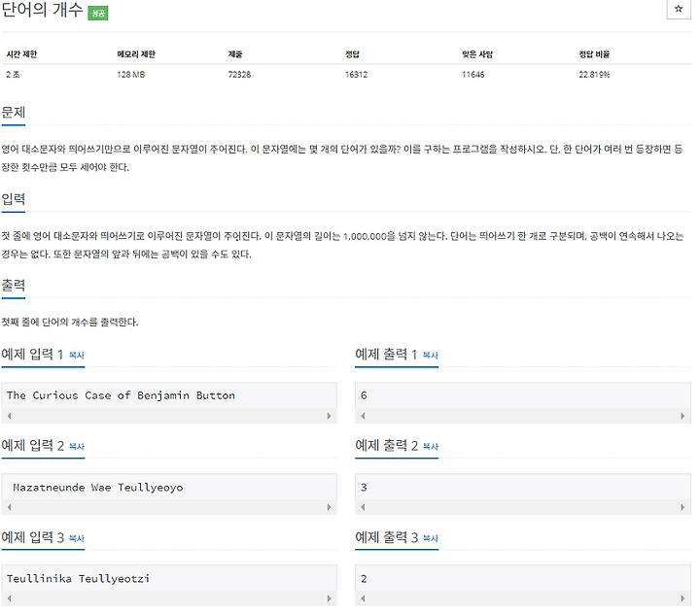Click the submissions count 72328
This screenshot has height=614, width=700.
[239, 75]
